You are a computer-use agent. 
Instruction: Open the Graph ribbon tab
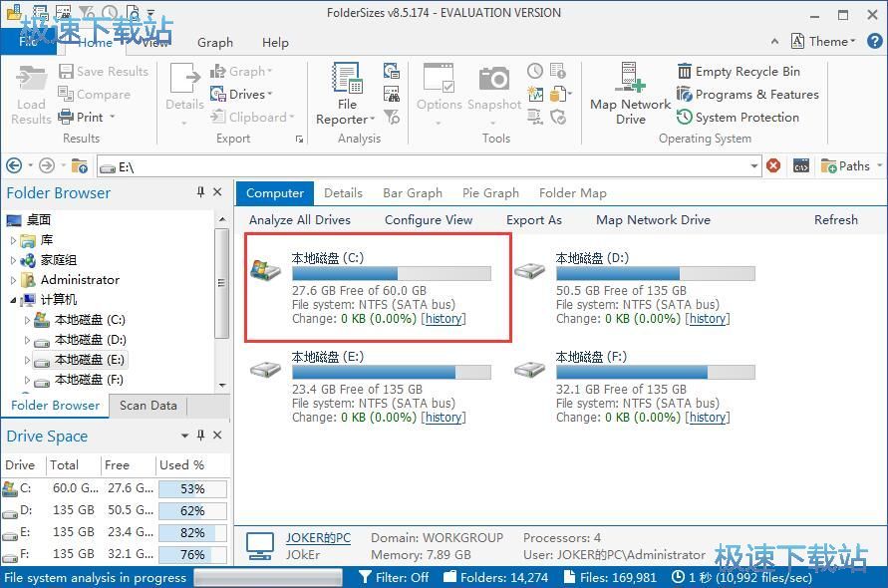[215, 43]
